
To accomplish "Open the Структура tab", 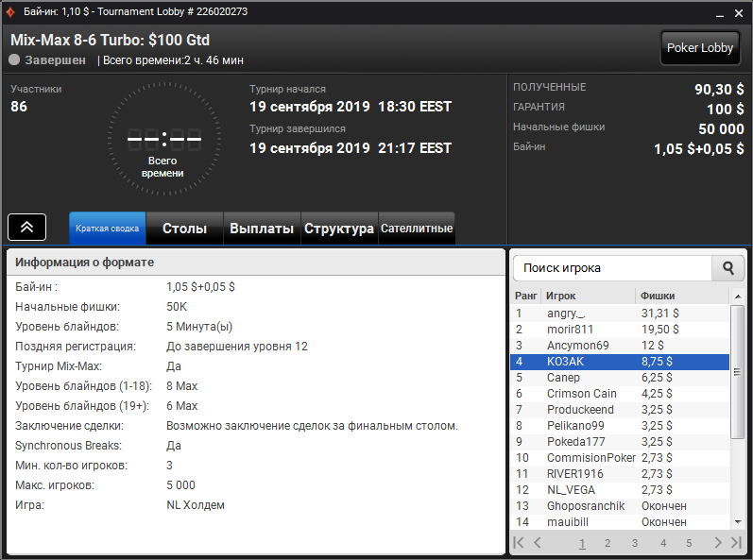I will 339,229.
